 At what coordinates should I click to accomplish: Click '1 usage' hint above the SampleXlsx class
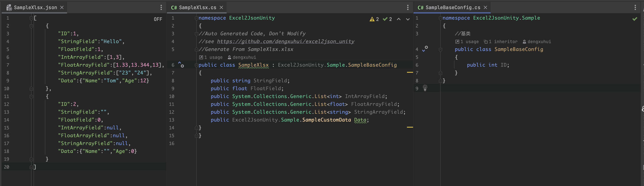coord(211,57)
